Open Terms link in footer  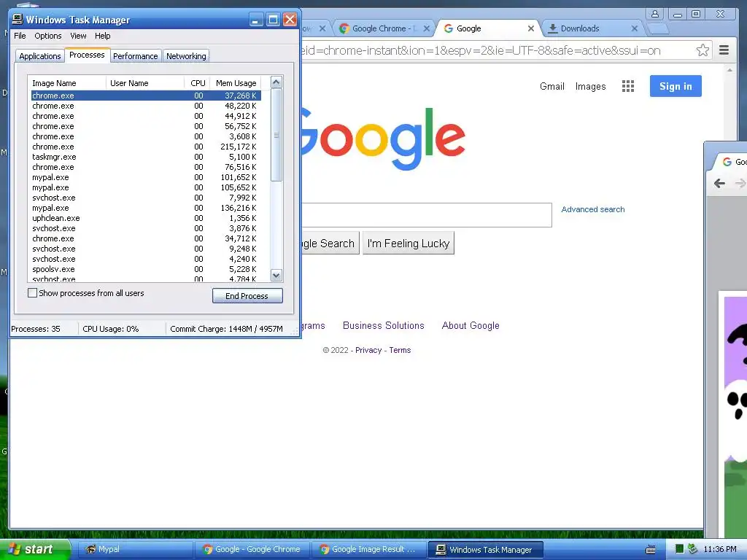click(x=400, y=350)
